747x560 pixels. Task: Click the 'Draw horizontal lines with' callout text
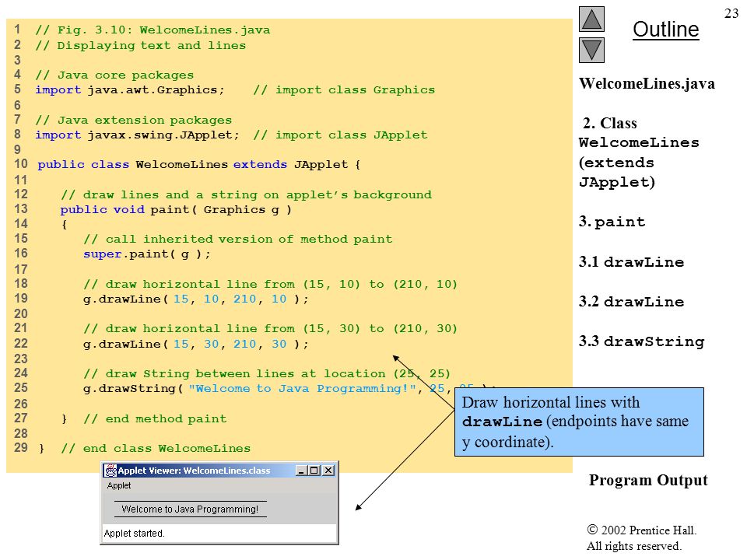tap(551, 402)
